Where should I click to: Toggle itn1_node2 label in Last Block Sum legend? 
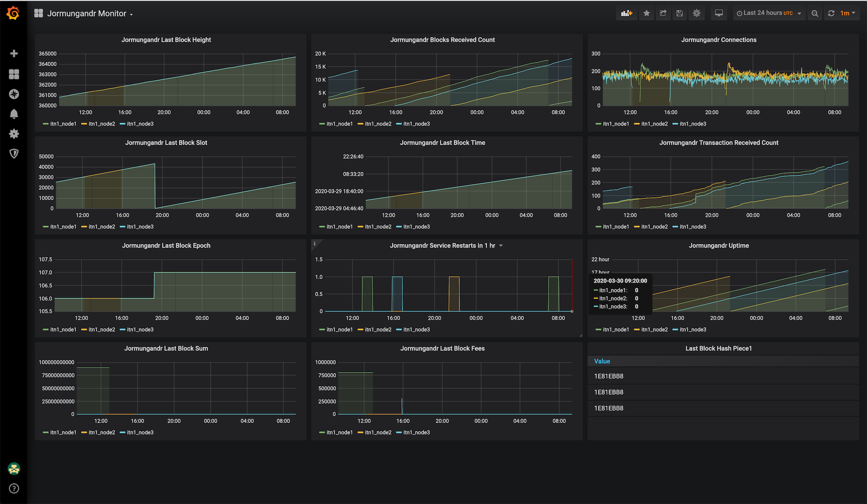point(102,432)
